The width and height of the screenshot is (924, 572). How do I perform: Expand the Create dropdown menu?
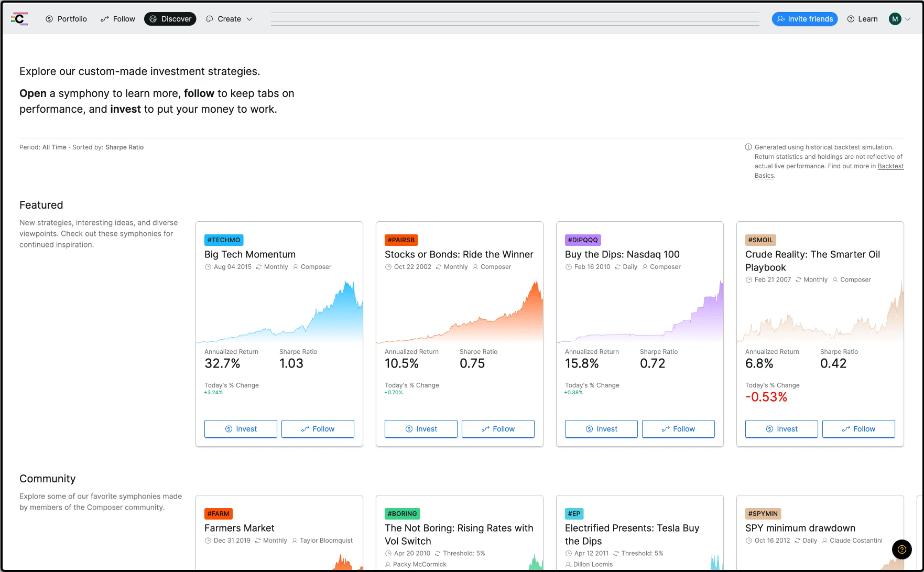pyautogui.click(x=229, y=19)
